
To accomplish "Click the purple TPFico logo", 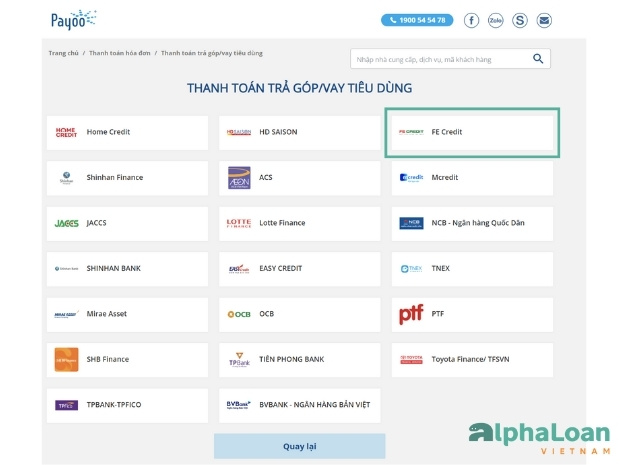I will pyautogui.click(x=66, y=405).
